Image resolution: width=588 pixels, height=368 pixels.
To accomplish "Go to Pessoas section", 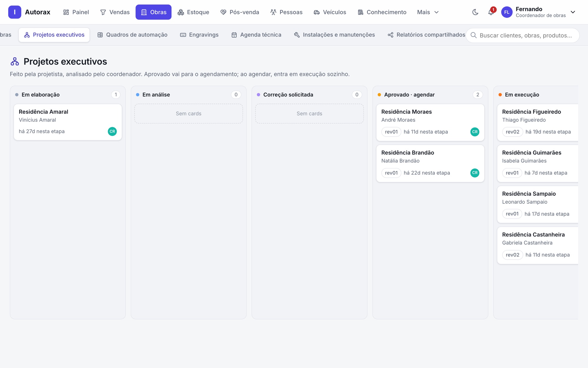I will (x=286, y=12).
